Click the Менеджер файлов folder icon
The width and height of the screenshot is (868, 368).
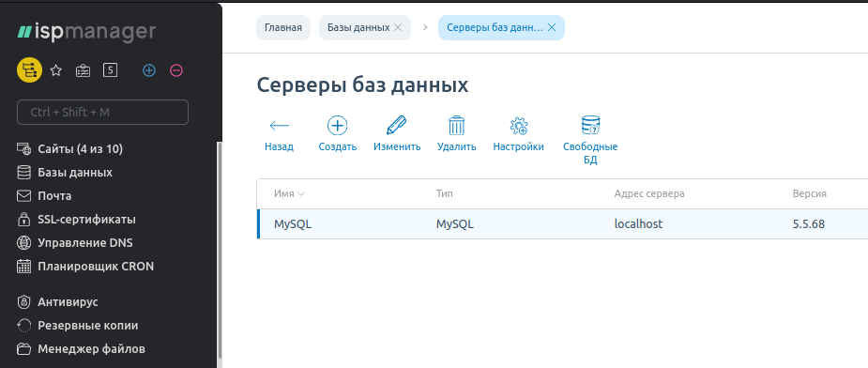pos(23,349)
